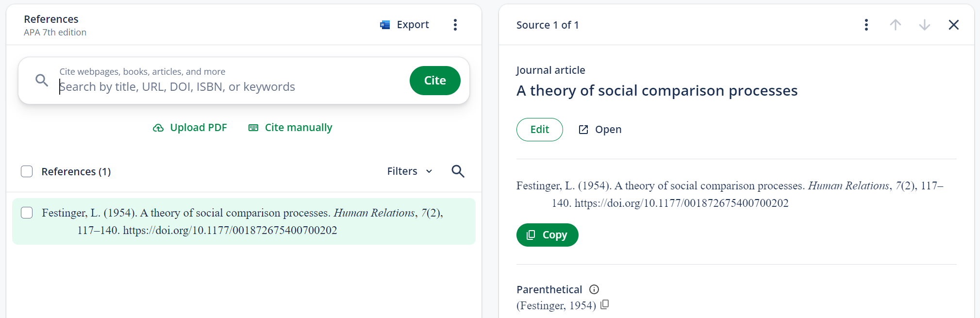This screenshot has width=980, height=318.
Task: Click the search references magnifier icon
Action: [458, 171]
